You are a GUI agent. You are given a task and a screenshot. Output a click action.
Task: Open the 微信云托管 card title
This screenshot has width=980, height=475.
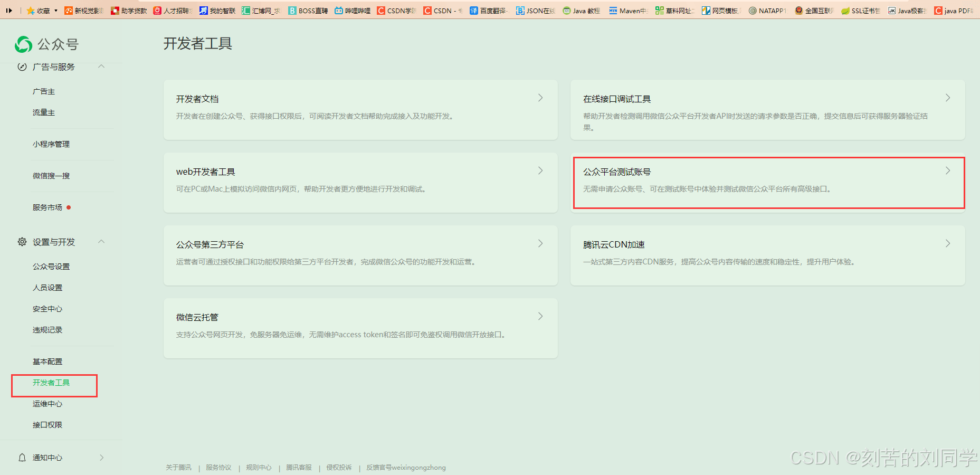(x=197, y=318)
